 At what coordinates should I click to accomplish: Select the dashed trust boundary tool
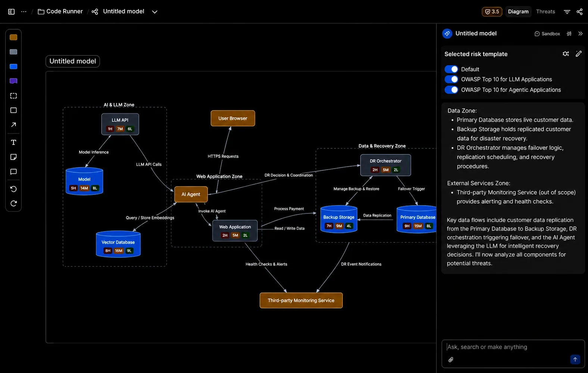pos(13,96)
